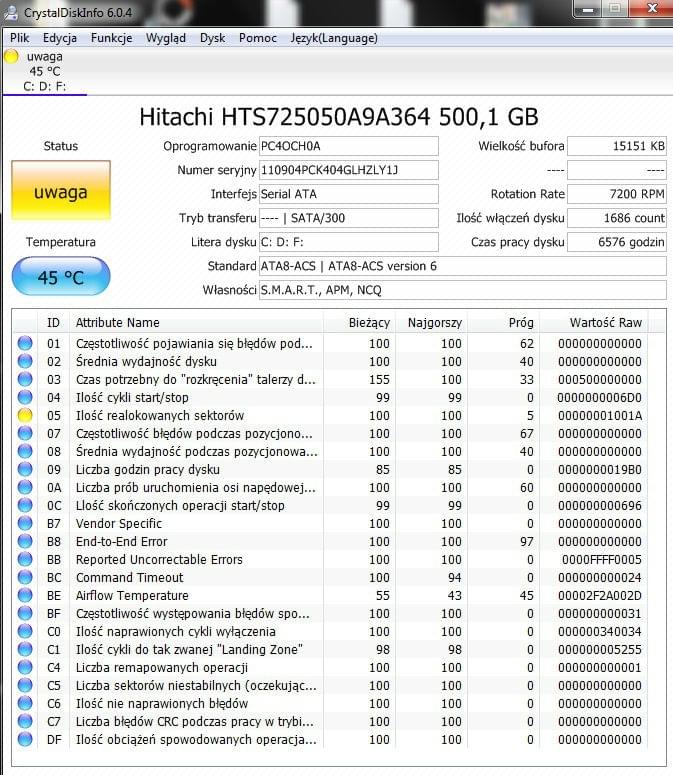This screenshot has height=775, width=673.
Task: Click the yellow disk status icon at top
Action: [11, 57]
